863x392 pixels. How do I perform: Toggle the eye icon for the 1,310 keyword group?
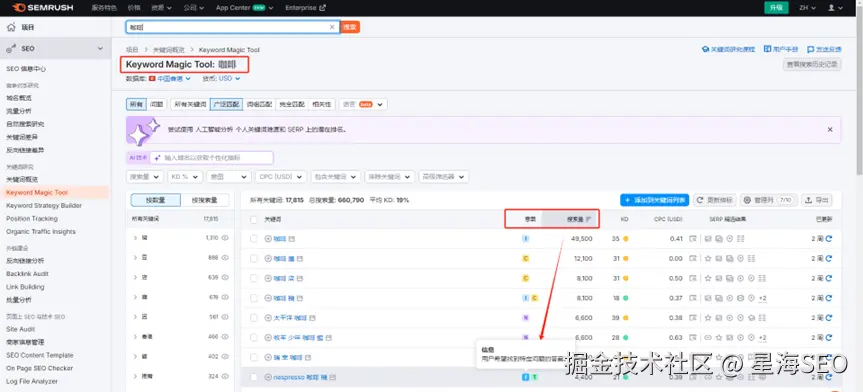click(x=225, y=238)
